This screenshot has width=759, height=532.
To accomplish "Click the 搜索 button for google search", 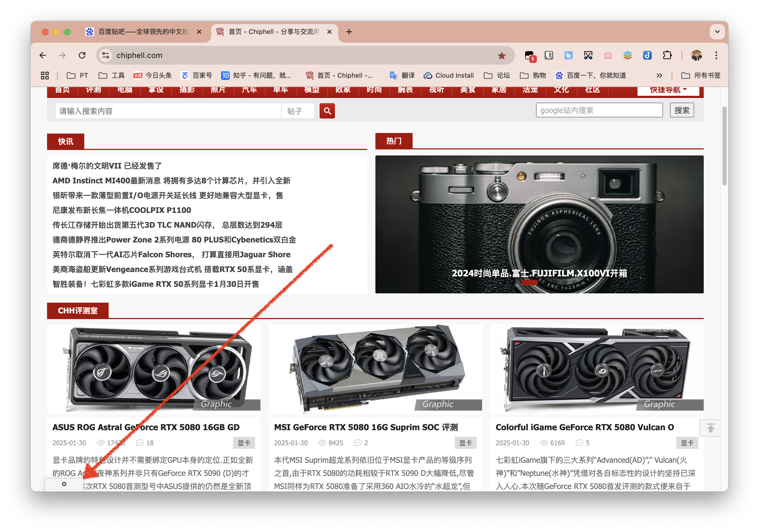I will point(682,110).
